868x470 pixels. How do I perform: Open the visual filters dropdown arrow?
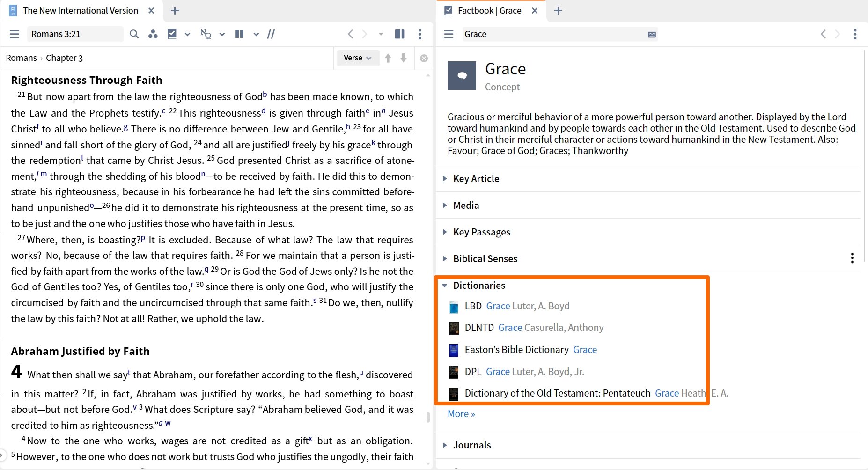click(187, 34)
